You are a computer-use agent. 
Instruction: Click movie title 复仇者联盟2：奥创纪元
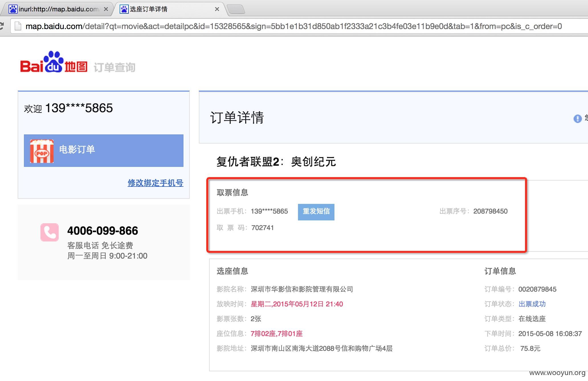pos(276,162)
